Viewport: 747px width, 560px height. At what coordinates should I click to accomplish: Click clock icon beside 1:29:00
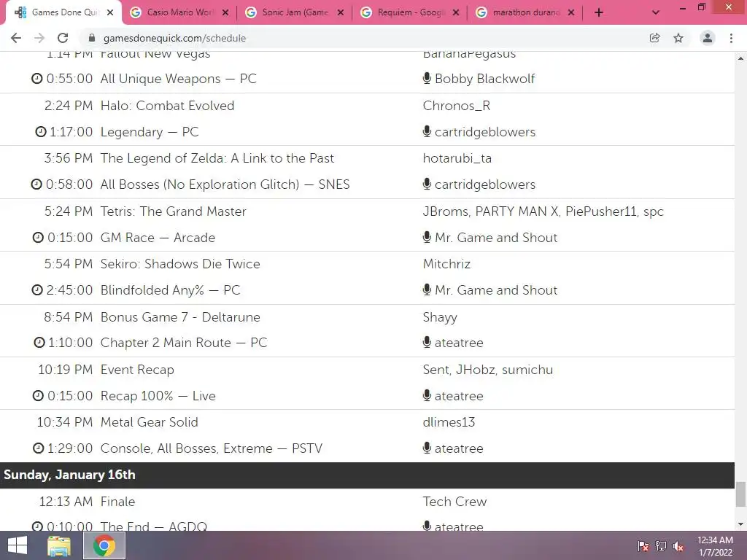(38, 448)
